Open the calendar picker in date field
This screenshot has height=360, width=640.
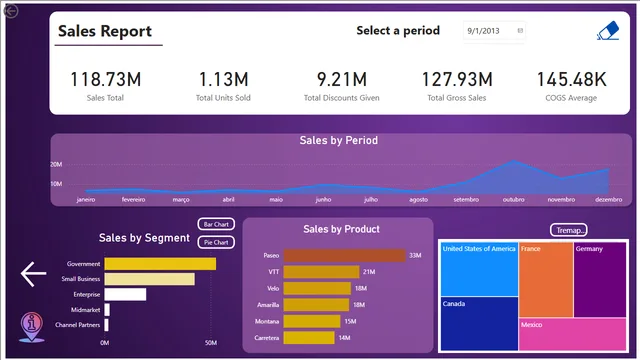pos(520,31)
